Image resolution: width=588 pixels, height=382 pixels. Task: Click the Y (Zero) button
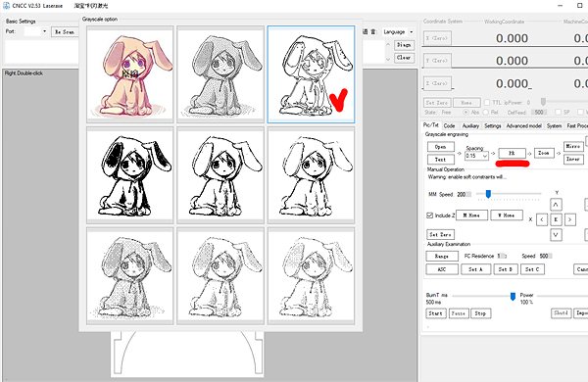pyautogui.click(x=437, y=61)
